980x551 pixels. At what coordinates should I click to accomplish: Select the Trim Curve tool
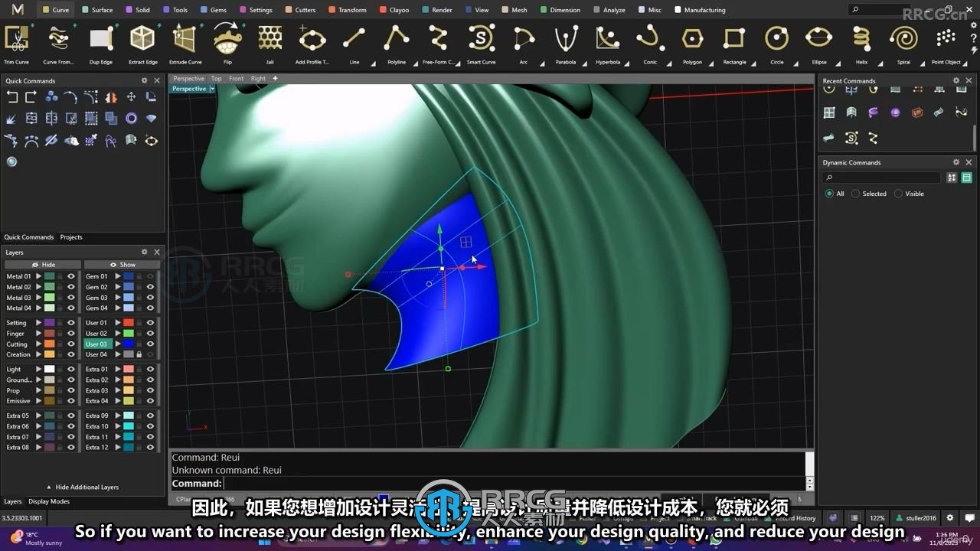tap(17, 44)
